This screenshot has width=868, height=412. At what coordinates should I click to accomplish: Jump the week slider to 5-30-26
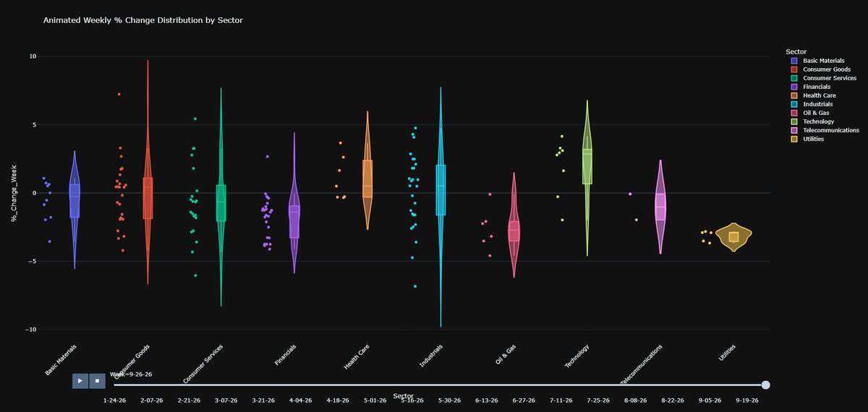[x=450, y=400]
